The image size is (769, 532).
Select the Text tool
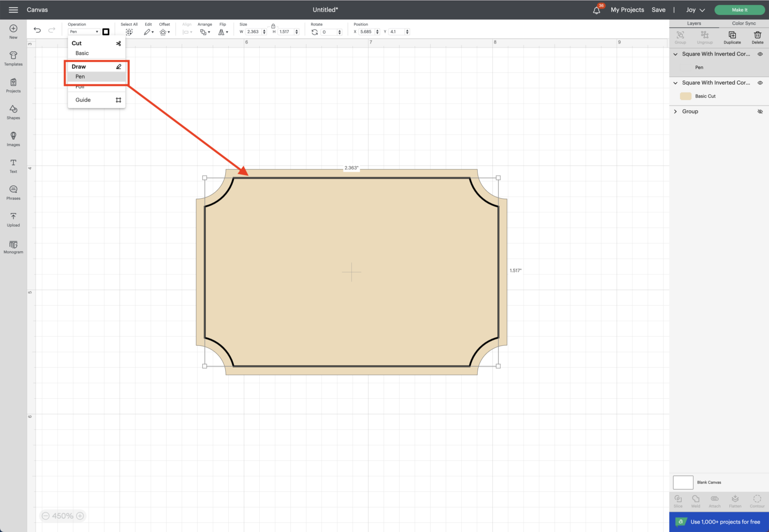(14, 166)
